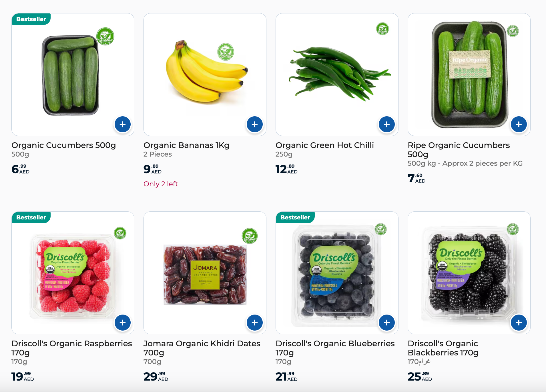The width and height of the screenshot is (546, 392).
Task: Add Driscoll's Organic Blueberries to cart
Action: click(387, 323)
